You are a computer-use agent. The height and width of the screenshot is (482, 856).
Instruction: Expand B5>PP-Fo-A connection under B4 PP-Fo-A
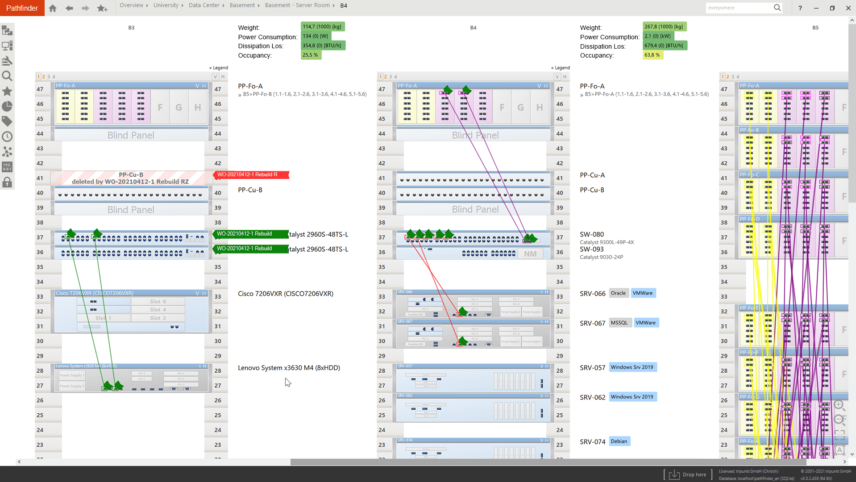[644, 94]
